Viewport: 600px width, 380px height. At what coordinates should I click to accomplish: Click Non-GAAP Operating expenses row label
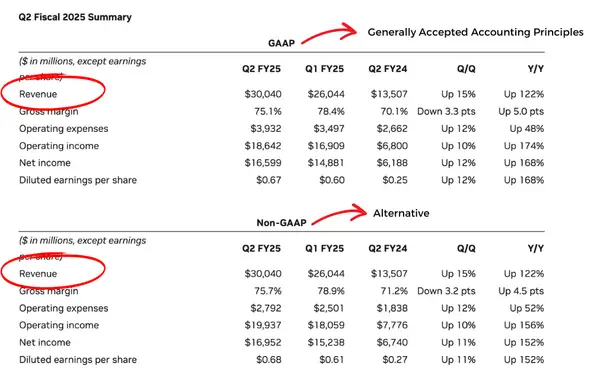coord(64,308)
